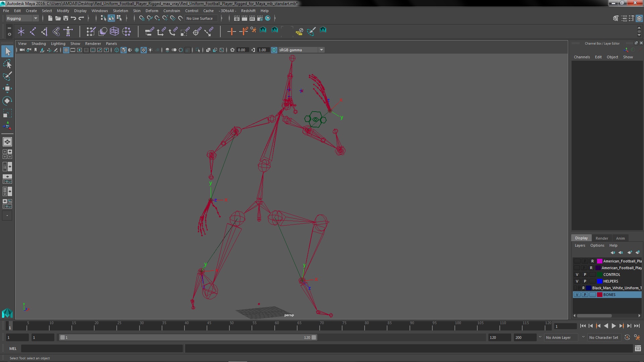
Task: Toggle visibility of the CONTROL layer
Action: pos(577,275)
